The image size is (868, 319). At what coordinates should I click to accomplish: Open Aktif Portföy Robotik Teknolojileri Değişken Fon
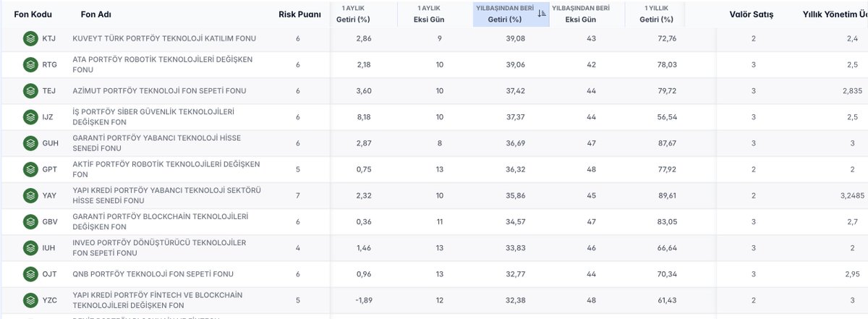point(166,169)
